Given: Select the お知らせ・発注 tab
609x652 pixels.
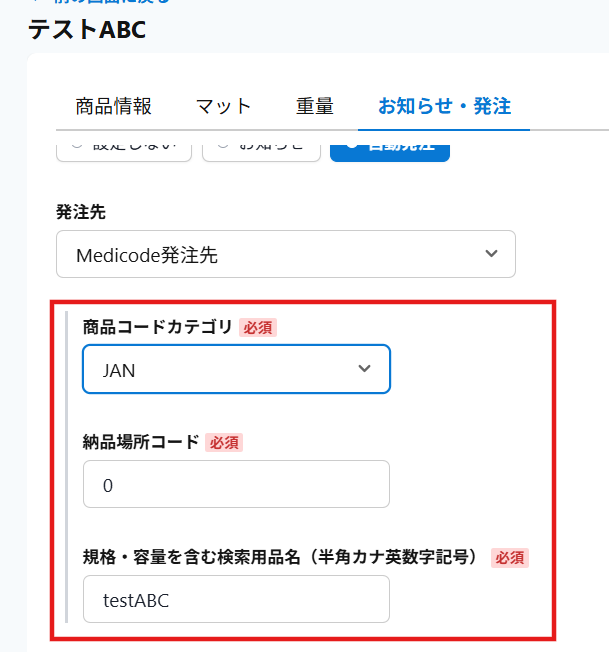Looking at the screenshot, I should point(444,106).
